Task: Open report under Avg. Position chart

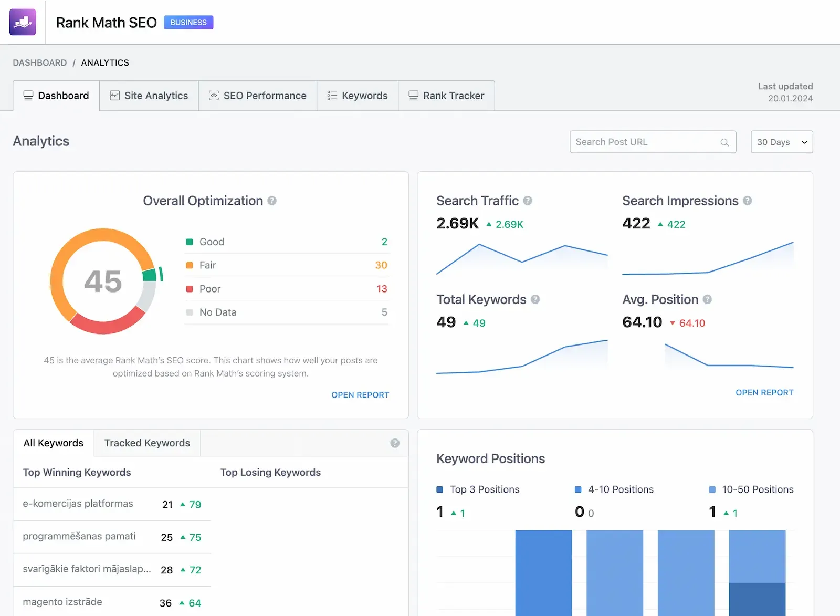Action: [764, 392]
